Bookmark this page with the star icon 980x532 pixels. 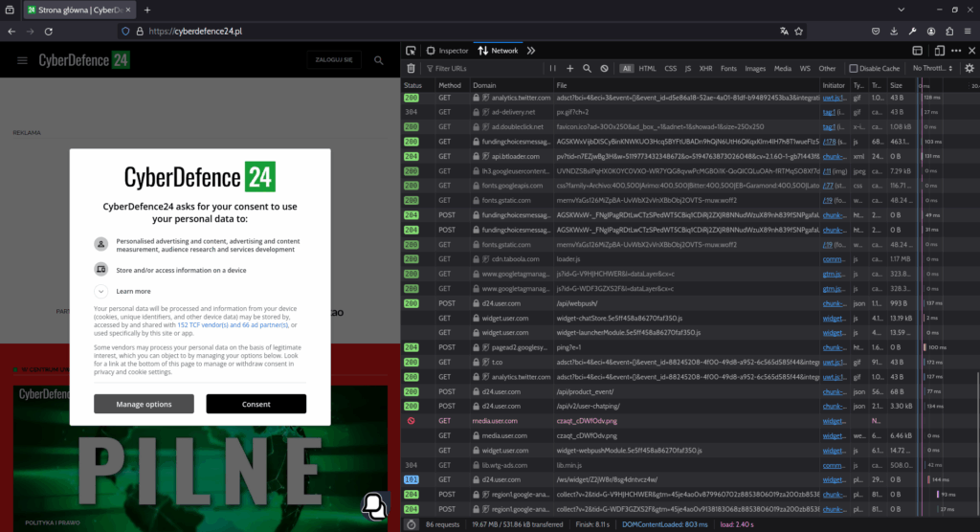pos(799,32)
